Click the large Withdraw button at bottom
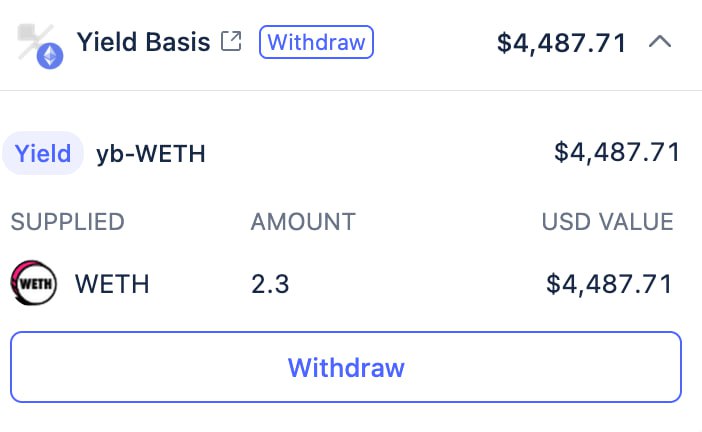This screenshot has height=432, width=702. click(346, 367)
